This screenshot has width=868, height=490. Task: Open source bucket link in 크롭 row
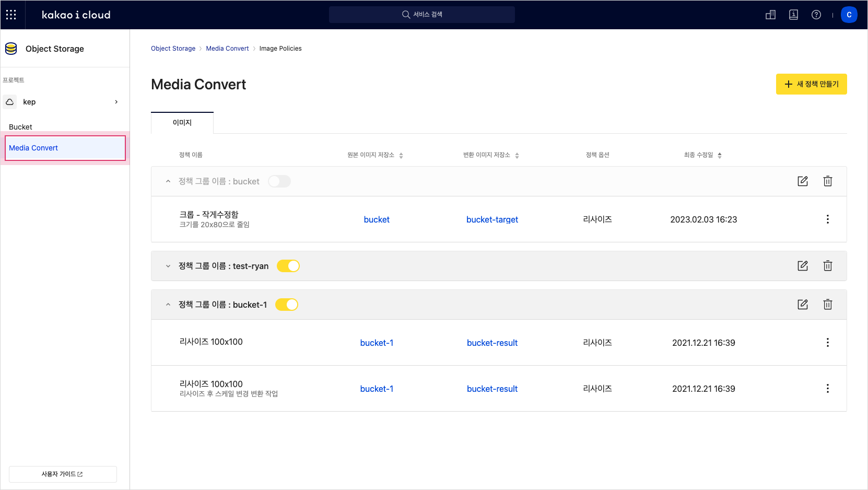pos(377,220)
